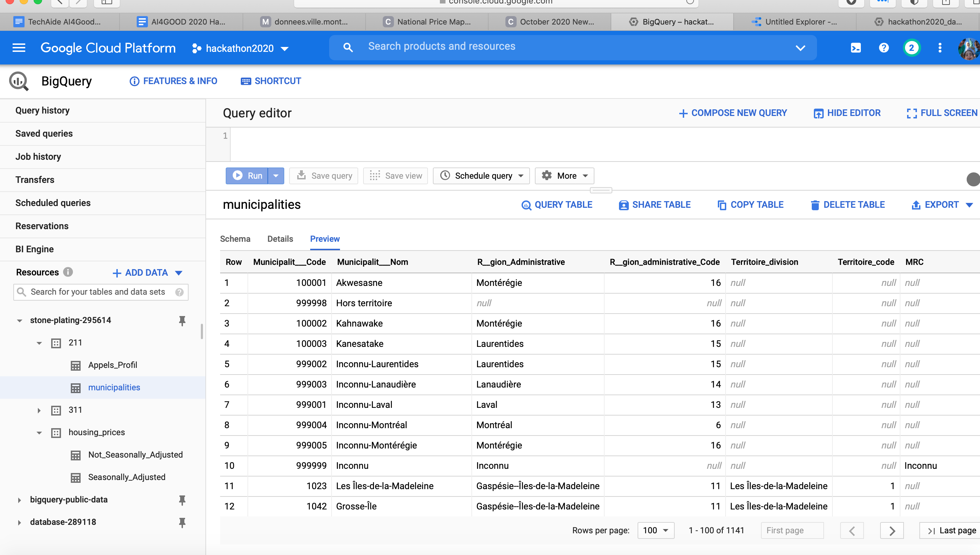Switch to the Schema tab
The height and width of the screenshot is (555, 980).
click(235, 239)
